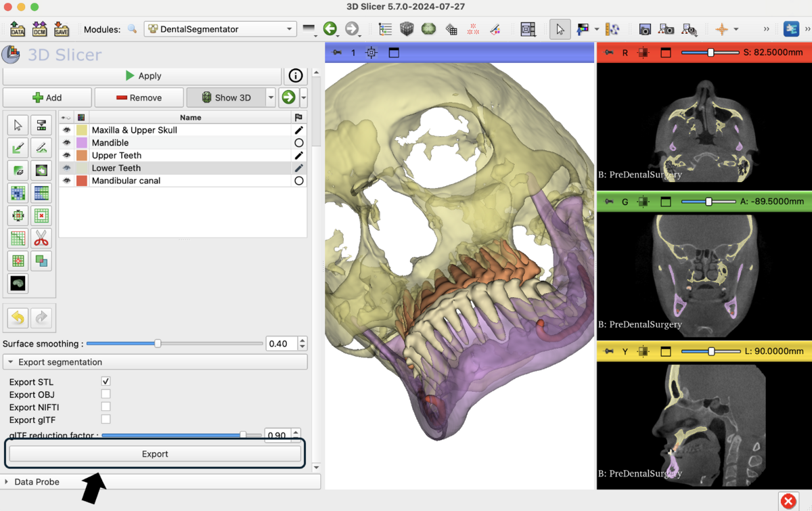812x511 pixels.
Task: Toggle visibility of Maxilla & Upper Skull
Action: point(66,130)
